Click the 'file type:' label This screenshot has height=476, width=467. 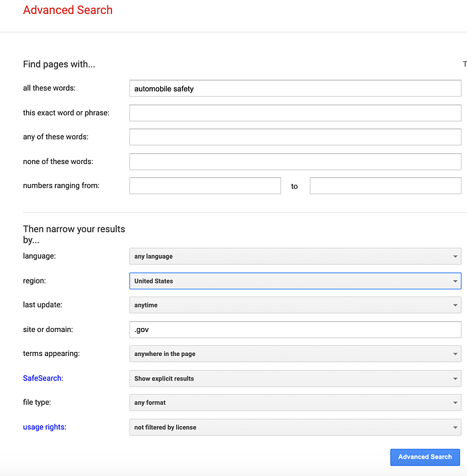click(x=37, y=402)
